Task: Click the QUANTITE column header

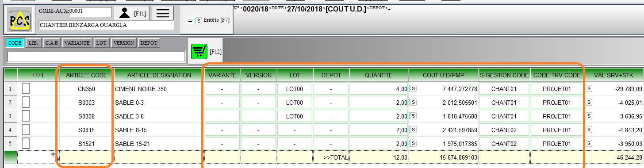Action: pos(379,75)
